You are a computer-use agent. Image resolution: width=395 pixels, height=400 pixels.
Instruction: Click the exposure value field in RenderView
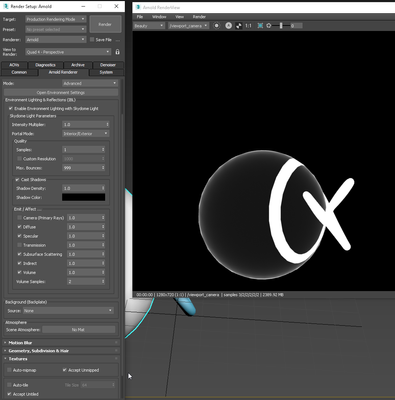pos(296,26)
